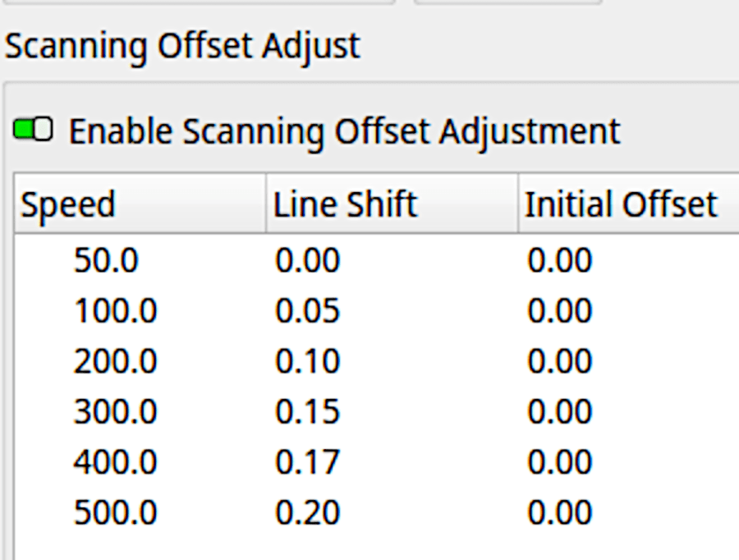Click the 0.15 line shift value

tap(306, 411)
